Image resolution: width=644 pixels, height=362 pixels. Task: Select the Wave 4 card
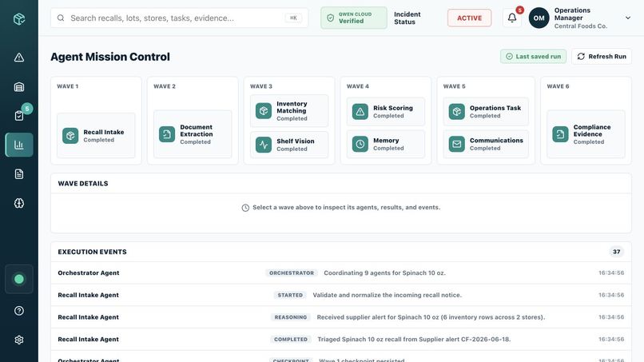385,121
